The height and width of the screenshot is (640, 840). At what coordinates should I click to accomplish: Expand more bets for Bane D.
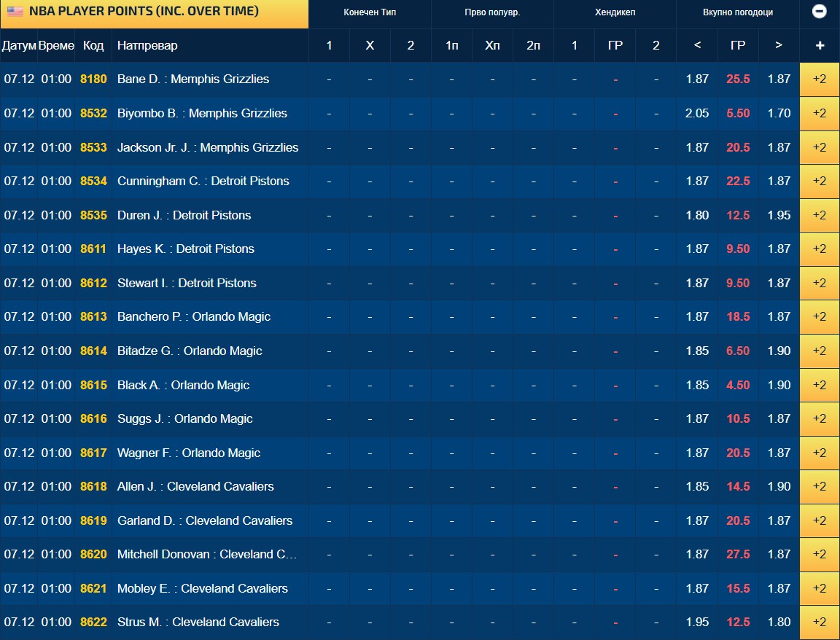pos(820,79)
